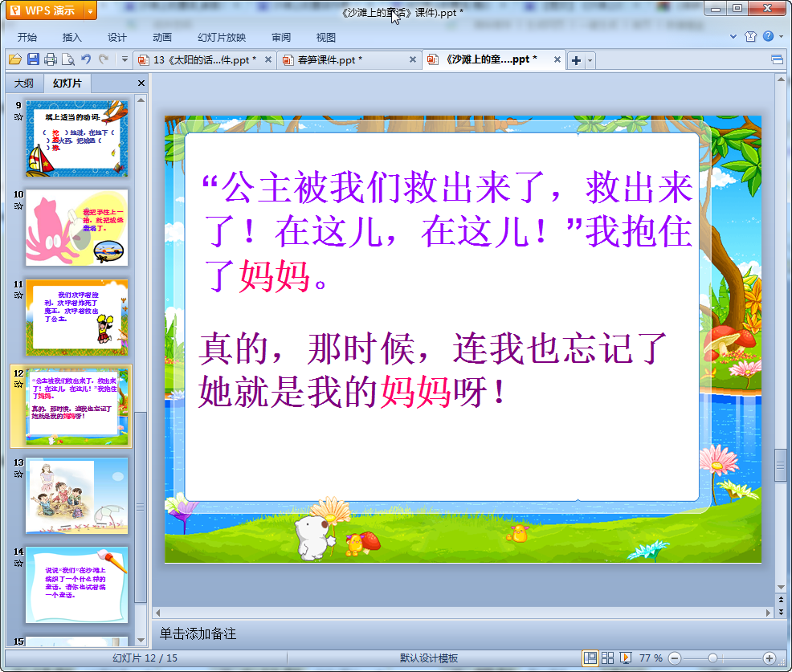Switch to the 太阳的话 ppt document tab
This screenshot has width=792, height=672.
click(205, 60)
